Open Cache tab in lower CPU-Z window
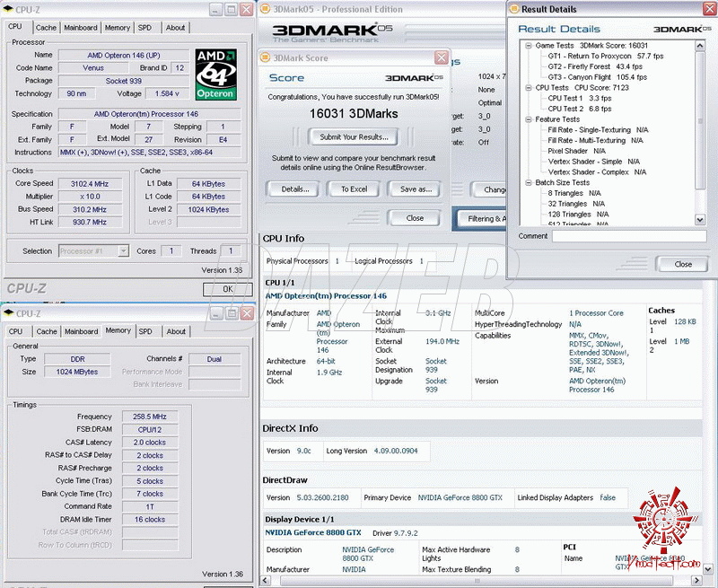Viewport: 718px width, 588px height. click(x=47, y=331)
